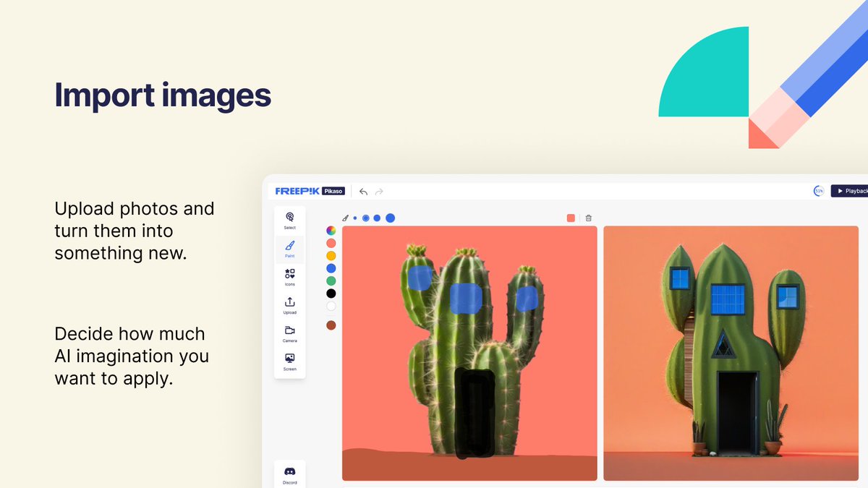Open the Icons tool panel

290,277
